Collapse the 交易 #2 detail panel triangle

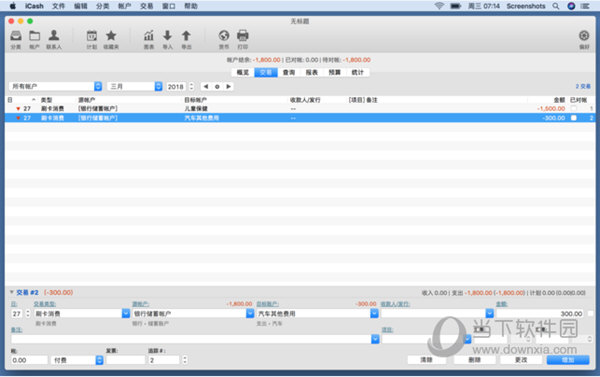click(x=11, y=292)
